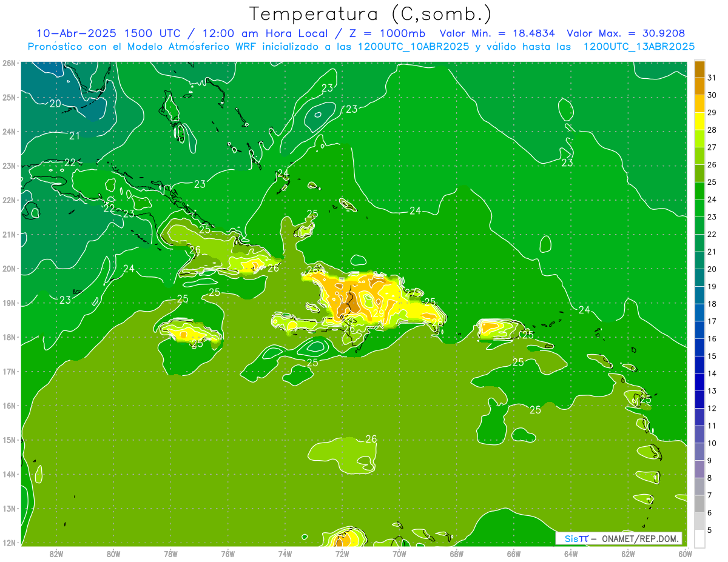Click legend swatch between 8 and 9
Viewport: 728px width, 562px height.
[700, 469]
